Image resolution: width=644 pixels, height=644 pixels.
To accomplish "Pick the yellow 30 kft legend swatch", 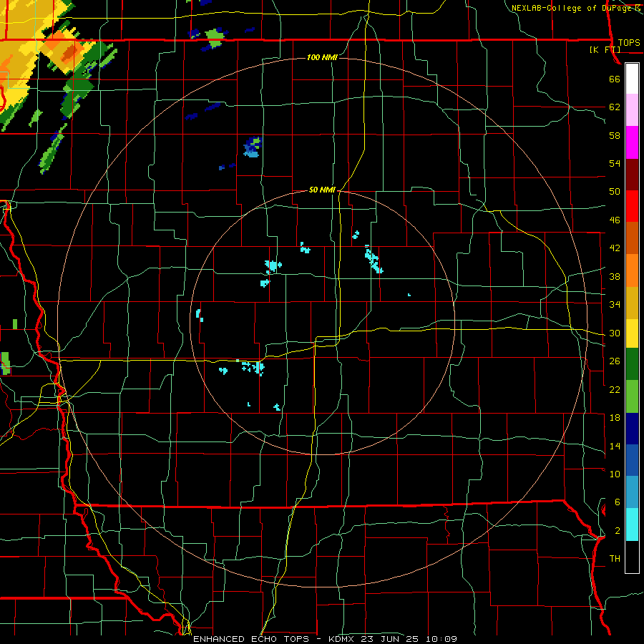I will 632,333.
